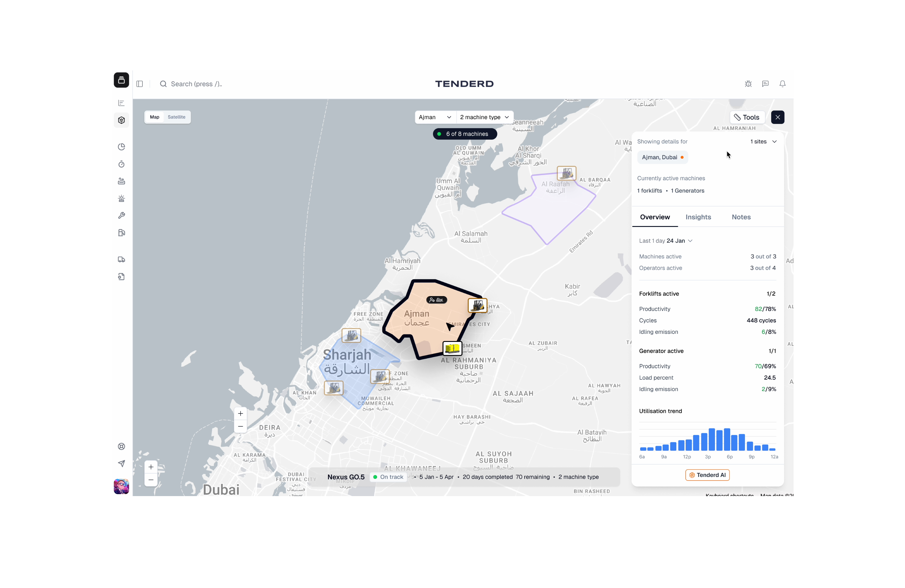This screenshot has width=905, height=588.
Task: Select the Map view toggle
Action: point(154,117)
